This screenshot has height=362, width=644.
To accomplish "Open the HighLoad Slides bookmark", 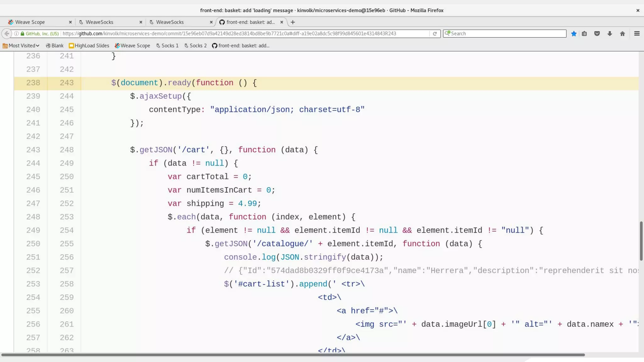I will [89, 46].
